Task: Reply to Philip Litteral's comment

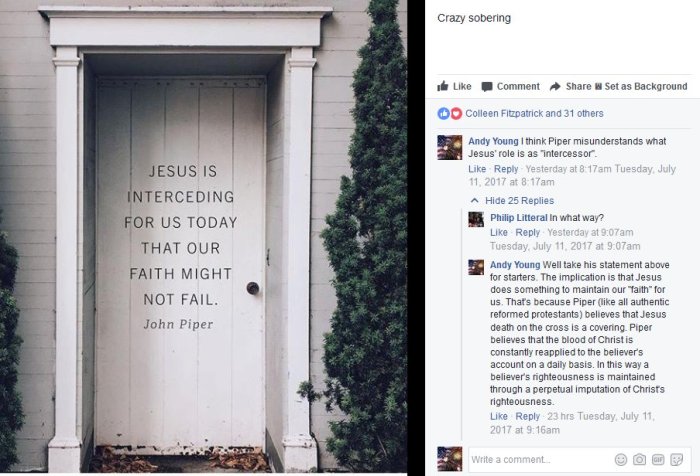Action: (527, 232)
